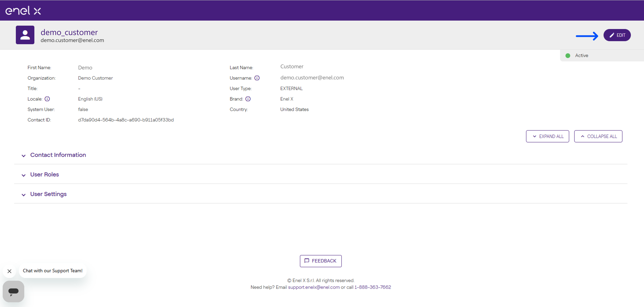Screen dimensions: 644x307
Task: Open the Brand info icon
Action: [x=248, y=99]
